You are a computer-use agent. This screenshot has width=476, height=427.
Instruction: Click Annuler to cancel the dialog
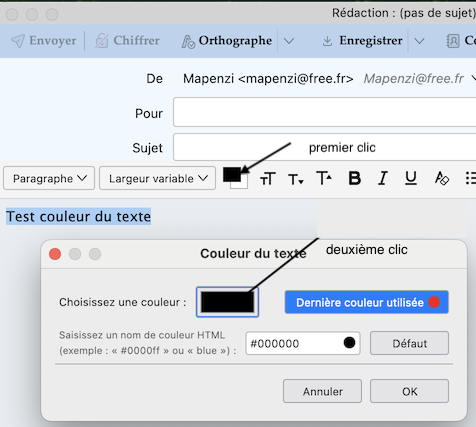click(x=322, y=391)
